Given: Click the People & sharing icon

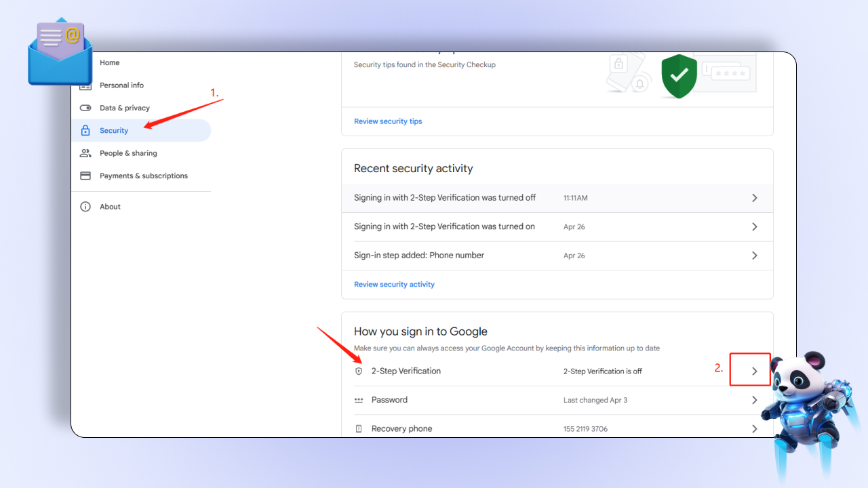Looking at the screenshot, I should (85, 153).
